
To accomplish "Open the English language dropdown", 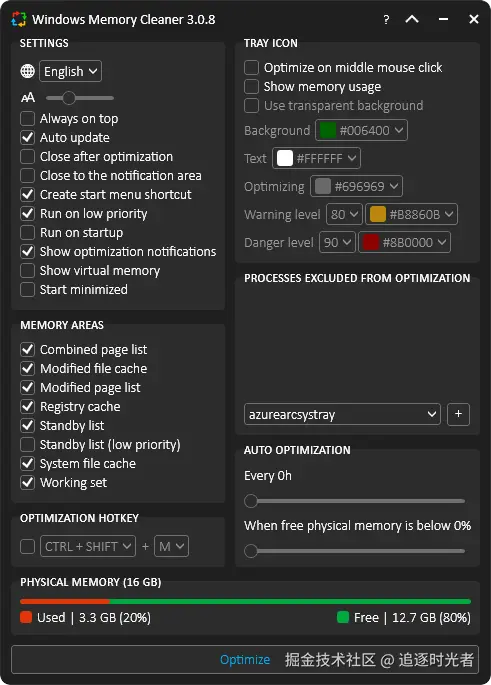I will click(x=70, y=71).
